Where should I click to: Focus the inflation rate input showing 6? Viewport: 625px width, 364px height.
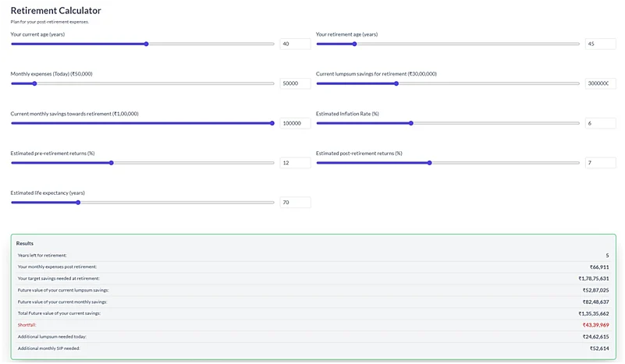[601, 123]
